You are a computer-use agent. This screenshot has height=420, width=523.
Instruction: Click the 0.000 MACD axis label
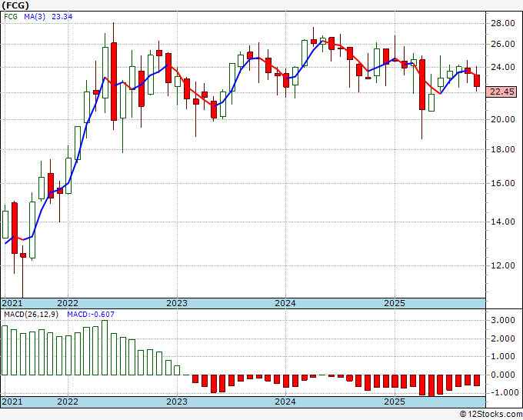pyautogui.click(x=503, y=375)
